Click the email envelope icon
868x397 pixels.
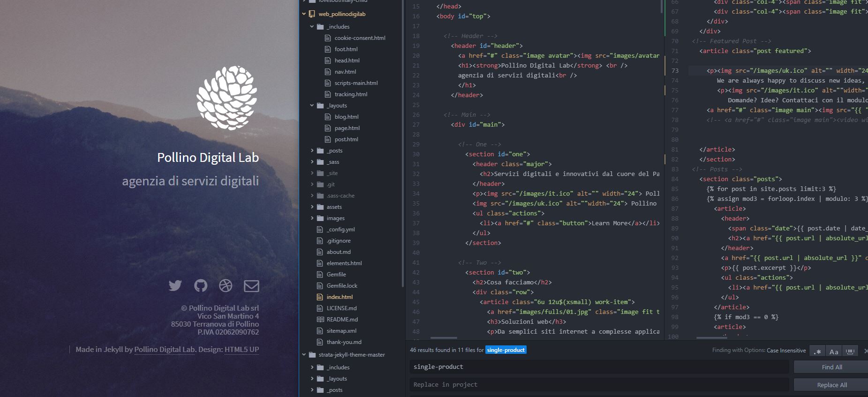point(251,286)
